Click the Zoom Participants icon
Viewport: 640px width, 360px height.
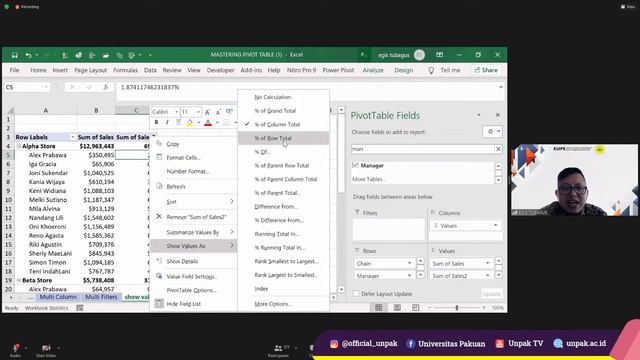click(278, 348)
